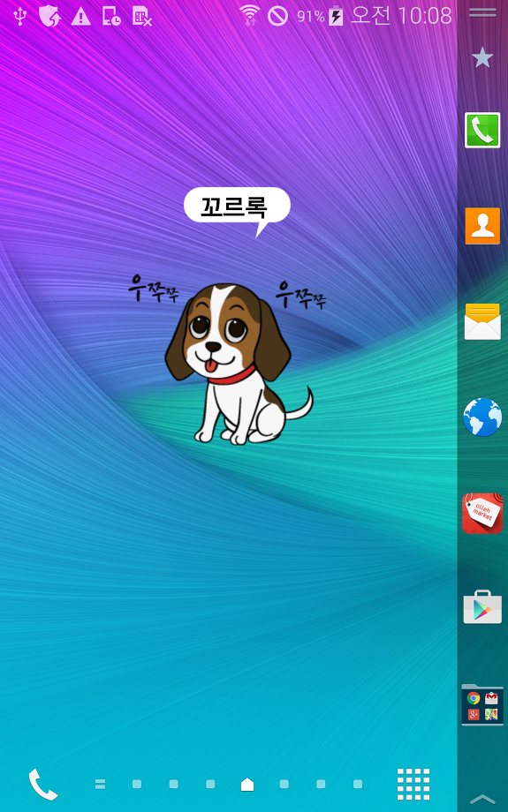The width and height of the screenshot is (508, 812).
Task: Open the Google apps folder
Action: (x=482, y=705)
